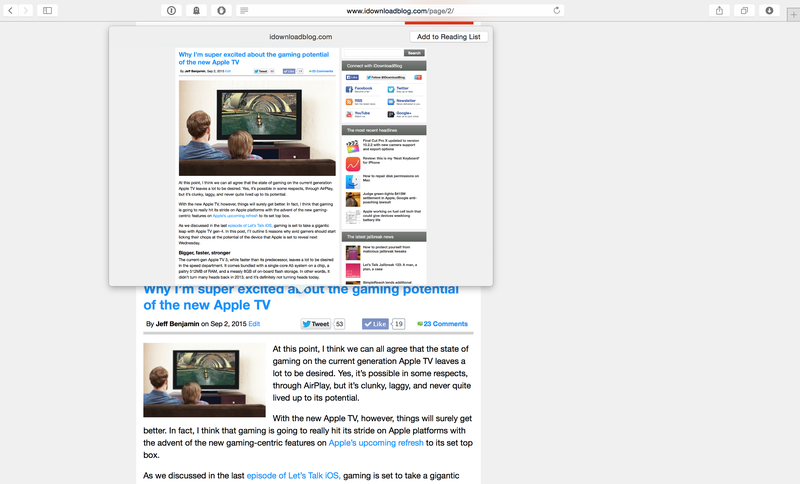Click the RSS icon in the preview
Image resolution: width=800 pixels, height=484 pixels.
349,102
